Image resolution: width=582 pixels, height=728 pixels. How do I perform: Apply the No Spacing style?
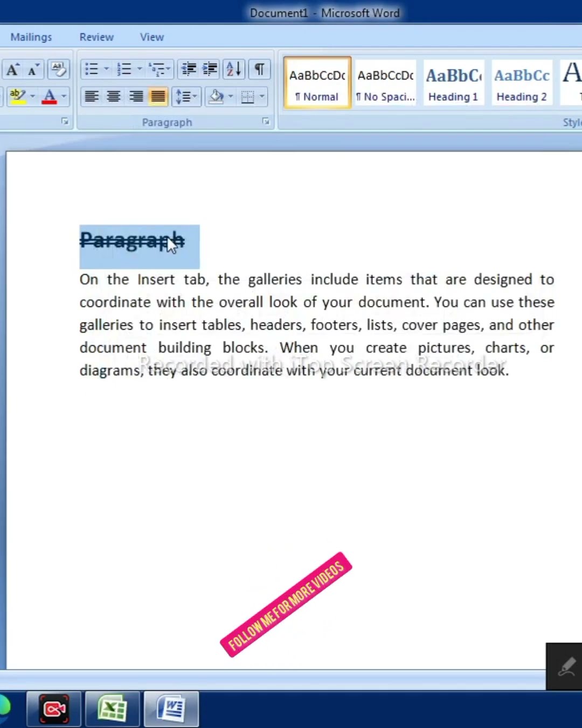(x=385, y=82)
